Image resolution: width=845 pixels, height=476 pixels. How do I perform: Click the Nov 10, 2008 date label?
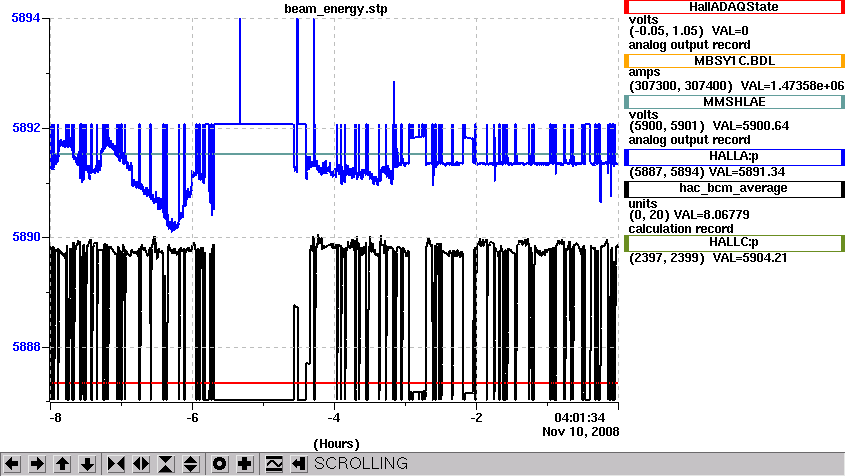tap(580, 432)
